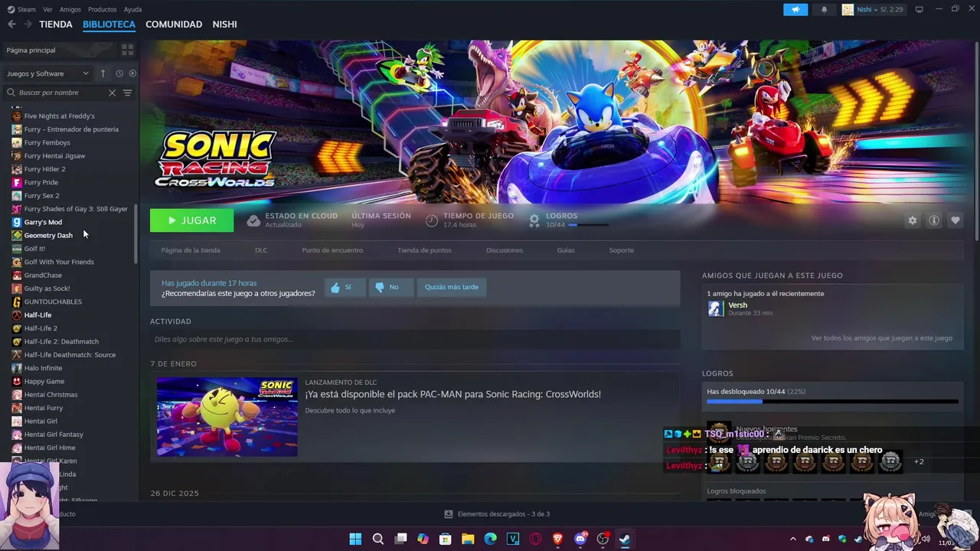Select Half-Life 2: Deathmatch in library
Viewport: 980px width, 551px height.
tap(61, 341)
